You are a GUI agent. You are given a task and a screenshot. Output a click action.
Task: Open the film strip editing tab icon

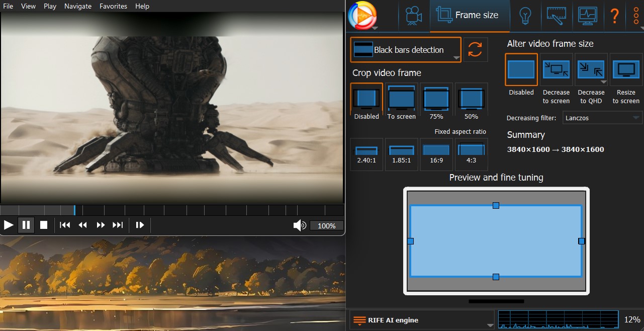point(557,16)
